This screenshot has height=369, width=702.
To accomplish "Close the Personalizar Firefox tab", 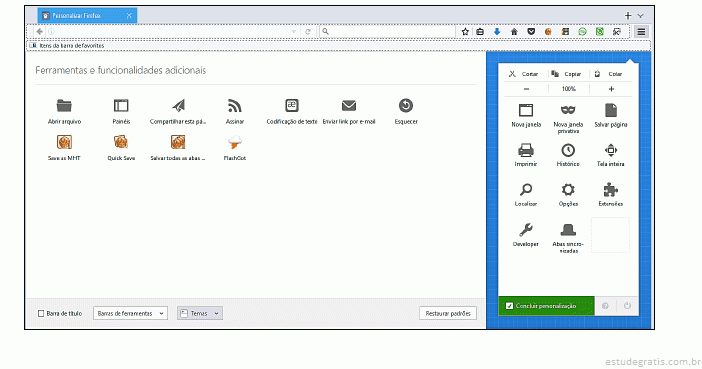I will pos(129,16).
